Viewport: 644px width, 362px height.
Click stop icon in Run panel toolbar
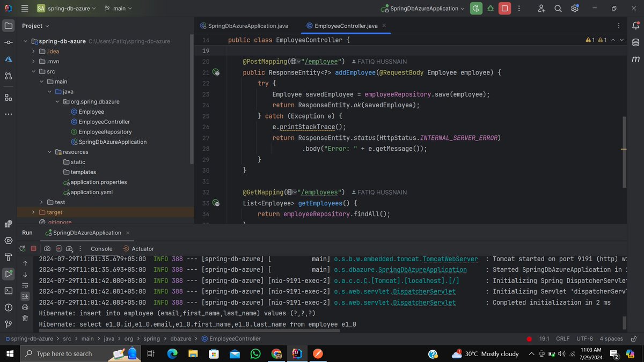point(33,249)
